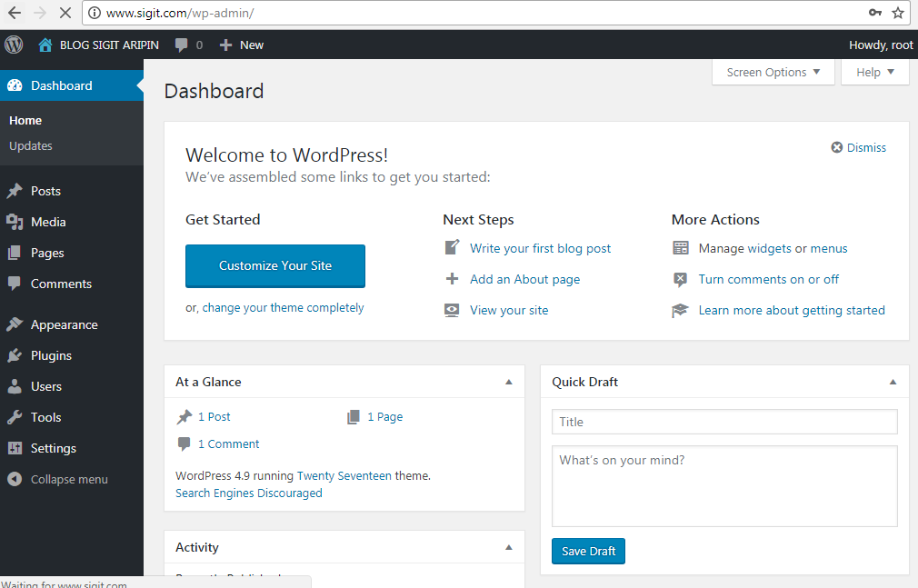Click the Welcome to WordPress! heading
This screenshot has height=588, width=918.
tap(287, 155)
